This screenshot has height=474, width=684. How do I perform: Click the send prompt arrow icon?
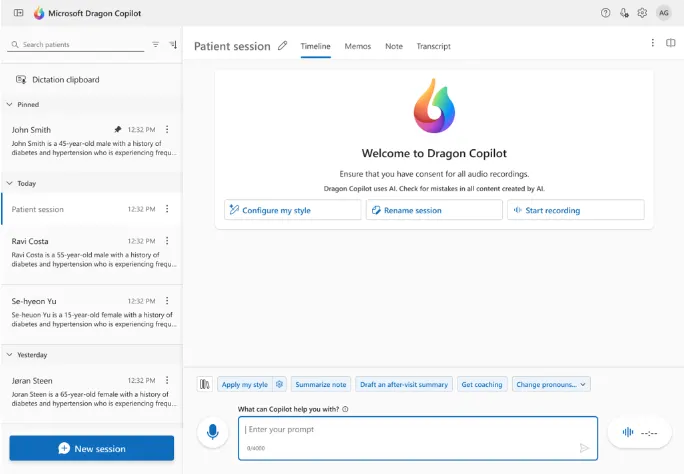click(584, 448)
